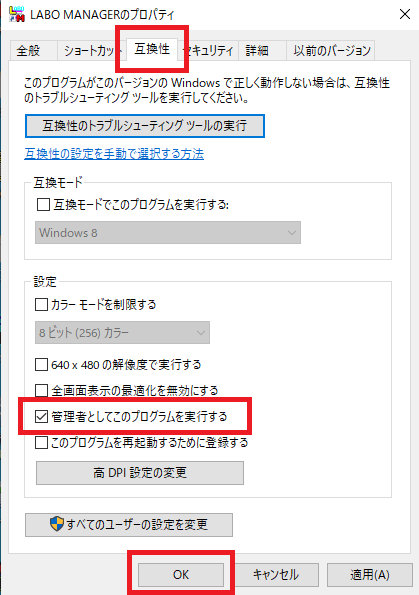Click the shield icon on すべてのユーザーの設定を変更
This screenshot has height=595, width=419.
[57, 524]
